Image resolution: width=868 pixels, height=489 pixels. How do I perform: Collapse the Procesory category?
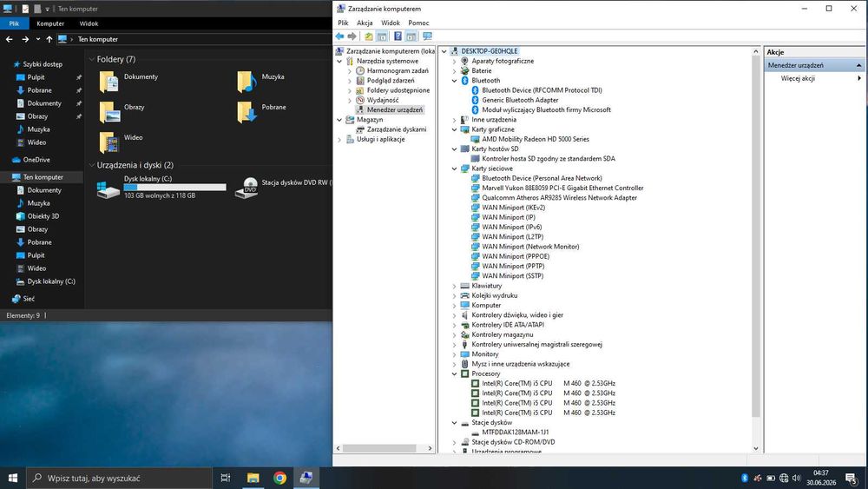click(x=455, y=374)
